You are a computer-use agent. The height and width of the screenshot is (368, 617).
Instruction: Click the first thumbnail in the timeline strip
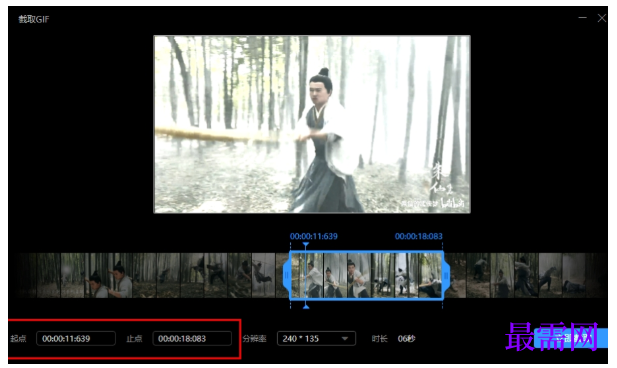click(26, 275)
